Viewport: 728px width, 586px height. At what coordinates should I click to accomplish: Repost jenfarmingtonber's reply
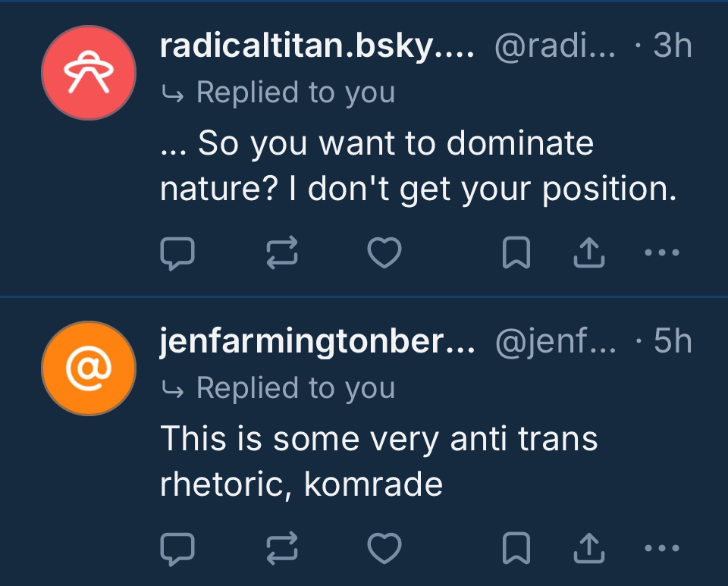(x=281, y=549)
